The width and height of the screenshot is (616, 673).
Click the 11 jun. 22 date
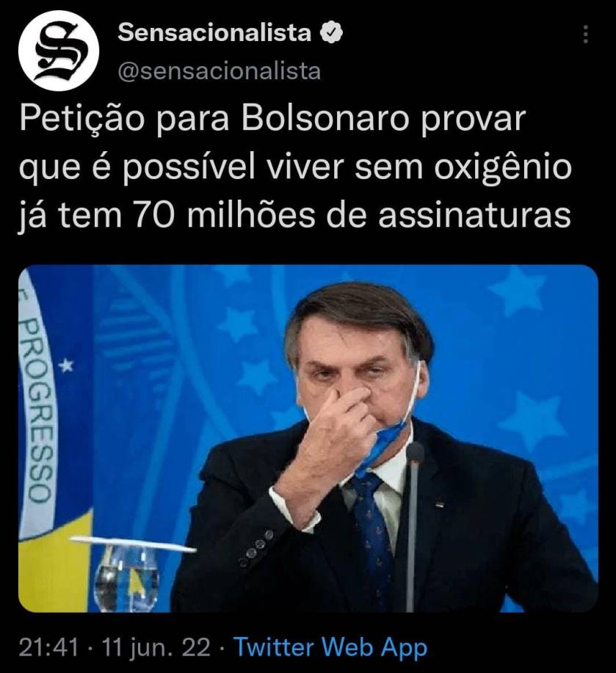point(156,647)
